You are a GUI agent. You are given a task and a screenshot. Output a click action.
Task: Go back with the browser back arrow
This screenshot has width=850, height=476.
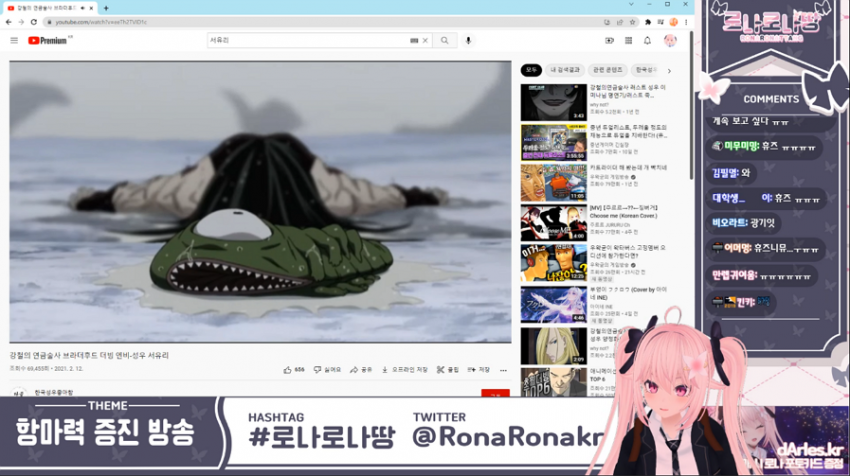(x=8, y=22)
